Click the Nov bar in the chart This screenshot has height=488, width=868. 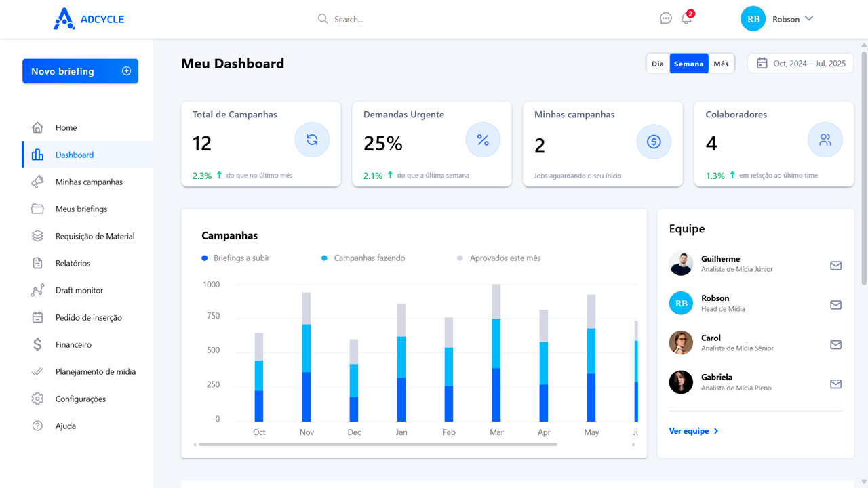point(307,357)
